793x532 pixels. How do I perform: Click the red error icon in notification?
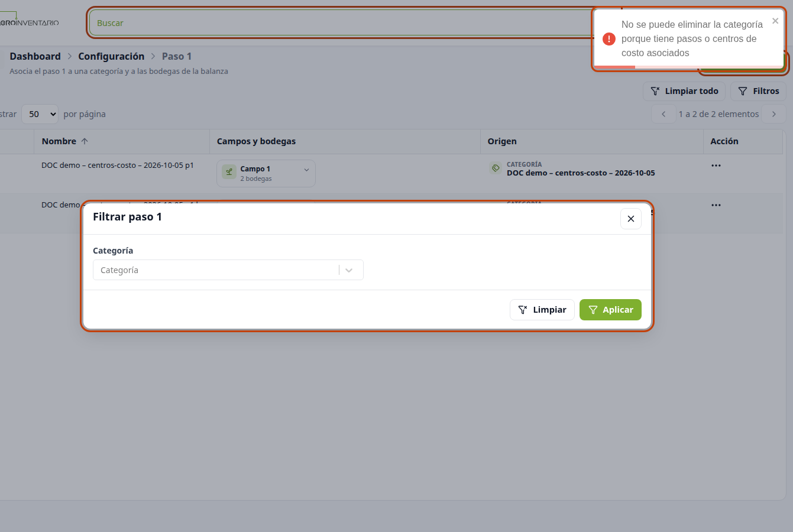tap(609, 39)
